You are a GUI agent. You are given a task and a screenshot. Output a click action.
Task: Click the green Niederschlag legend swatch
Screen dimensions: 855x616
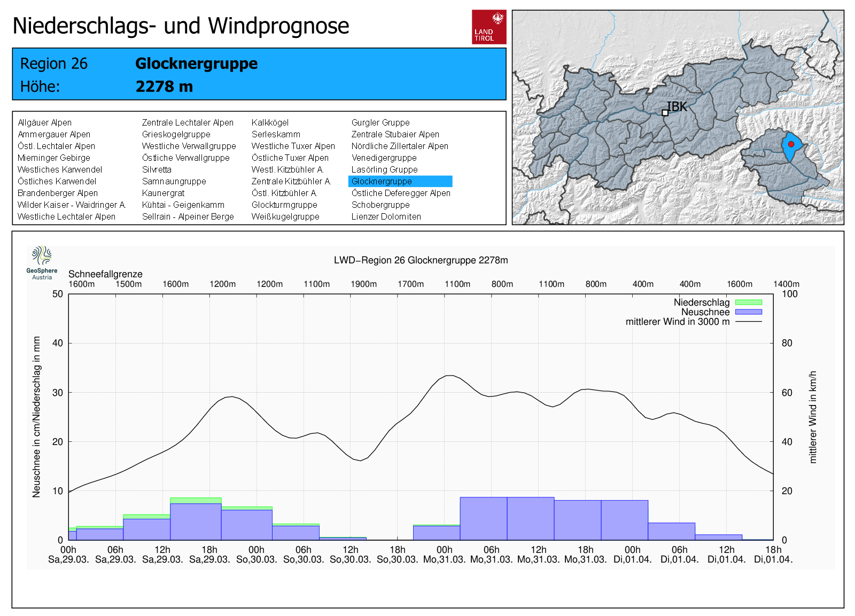point(748,302)
